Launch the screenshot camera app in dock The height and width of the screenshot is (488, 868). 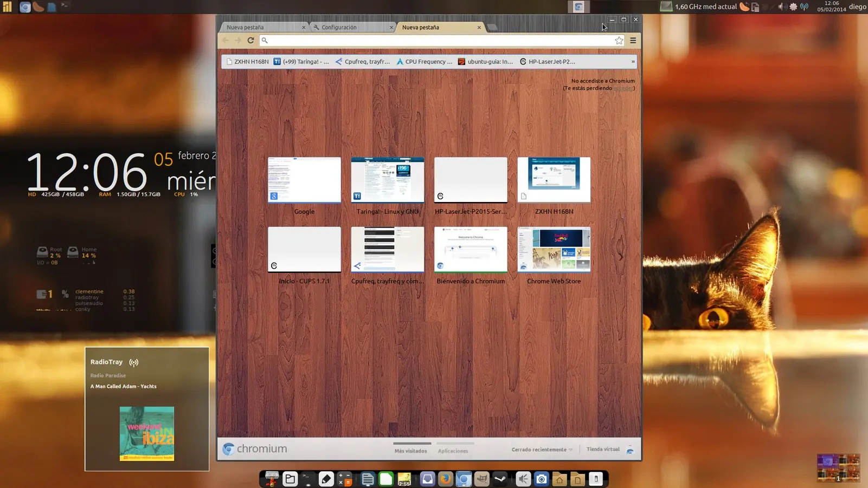tap(541, 479)
